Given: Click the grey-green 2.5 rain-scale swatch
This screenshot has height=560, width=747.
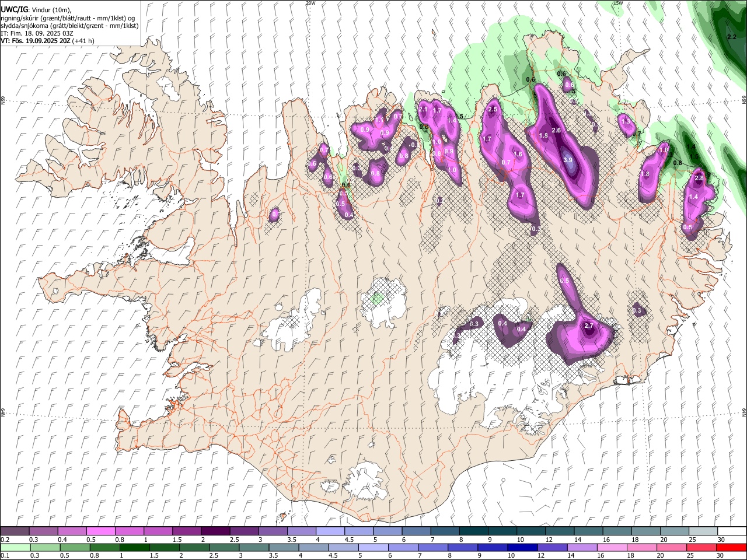Looking at the screenshot, I should click(224, 547).
